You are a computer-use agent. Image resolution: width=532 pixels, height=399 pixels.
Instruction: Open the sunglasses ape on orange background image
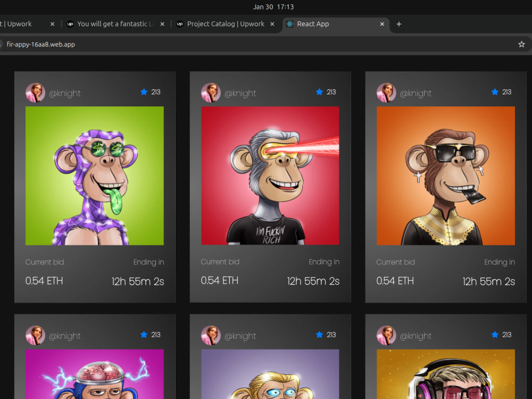(x=446, y=176)
